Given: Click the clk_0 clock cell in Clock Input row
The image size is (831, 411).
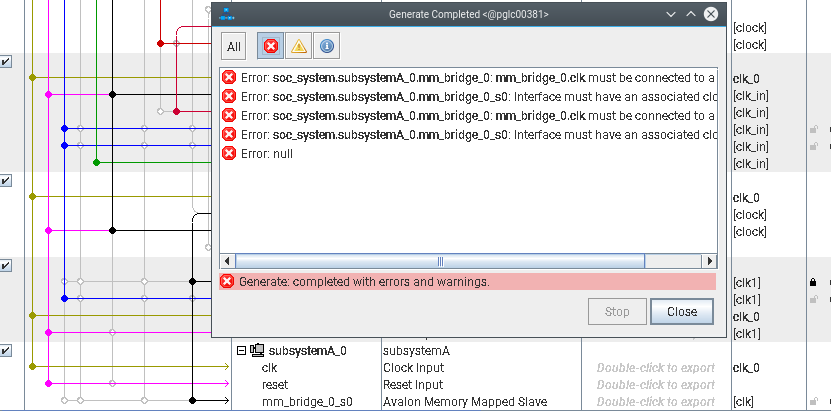Looking at the screenshot, I should [746, 368].
